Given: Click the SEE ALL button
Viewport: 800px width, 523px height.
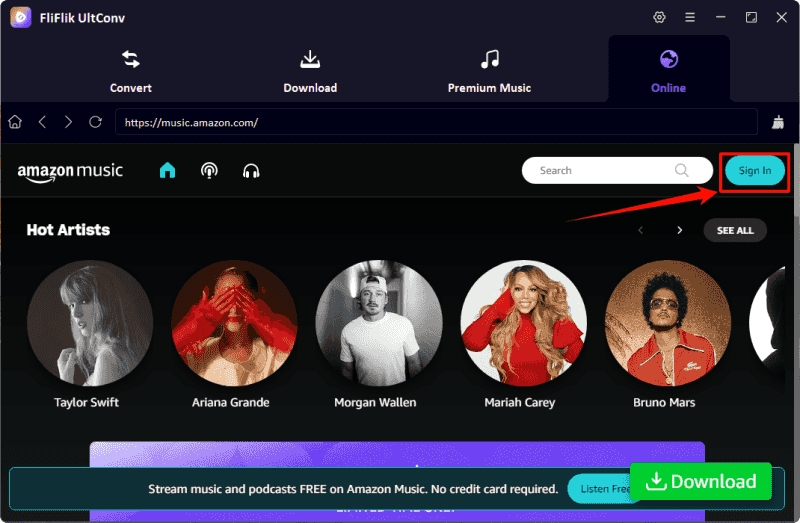Looking at the screenshot, I should (734, 230).
